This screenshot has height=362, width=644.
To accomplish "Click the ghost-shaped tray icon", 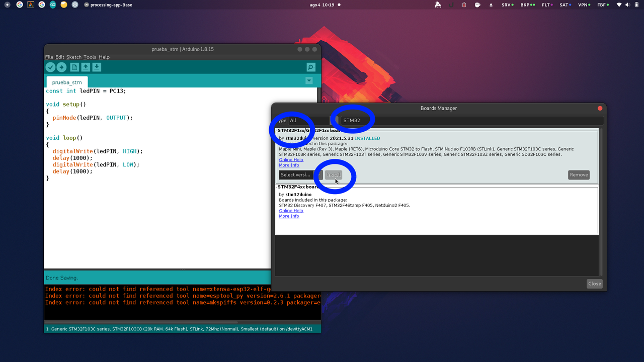I will [x=438, y=5].
